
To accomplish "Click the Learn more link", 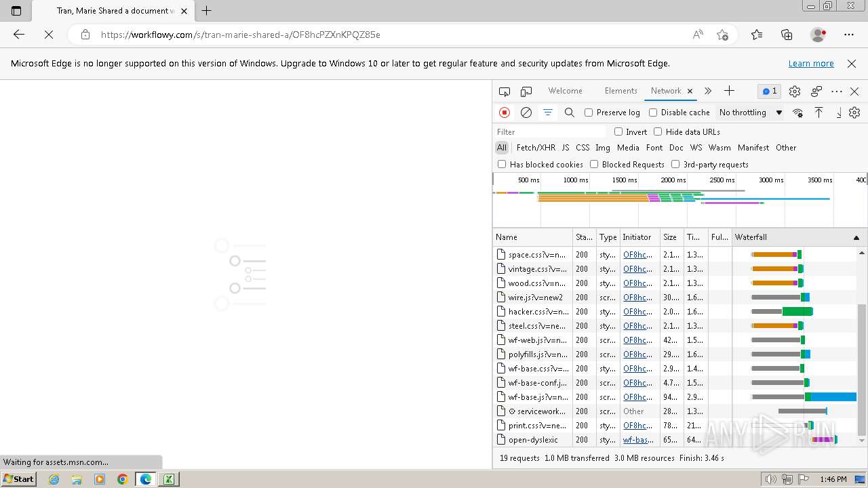I will tap(811, 64).
